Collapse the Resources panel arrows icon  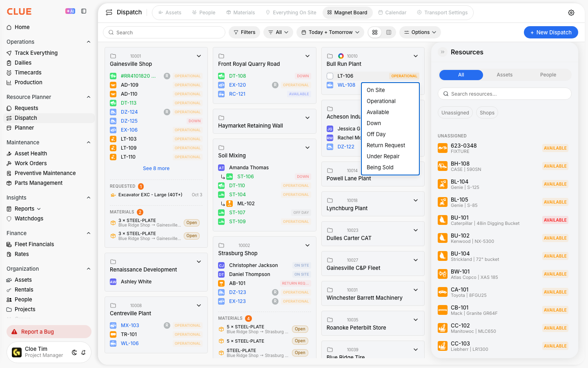pos(443,52)
